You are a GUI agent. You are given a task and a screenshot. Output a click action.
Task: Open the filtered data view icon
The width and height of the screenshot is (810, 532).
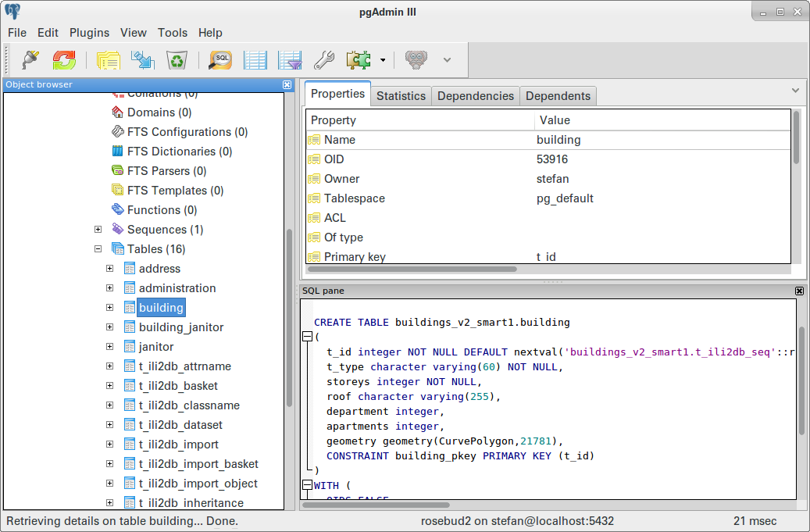(290, 60)
